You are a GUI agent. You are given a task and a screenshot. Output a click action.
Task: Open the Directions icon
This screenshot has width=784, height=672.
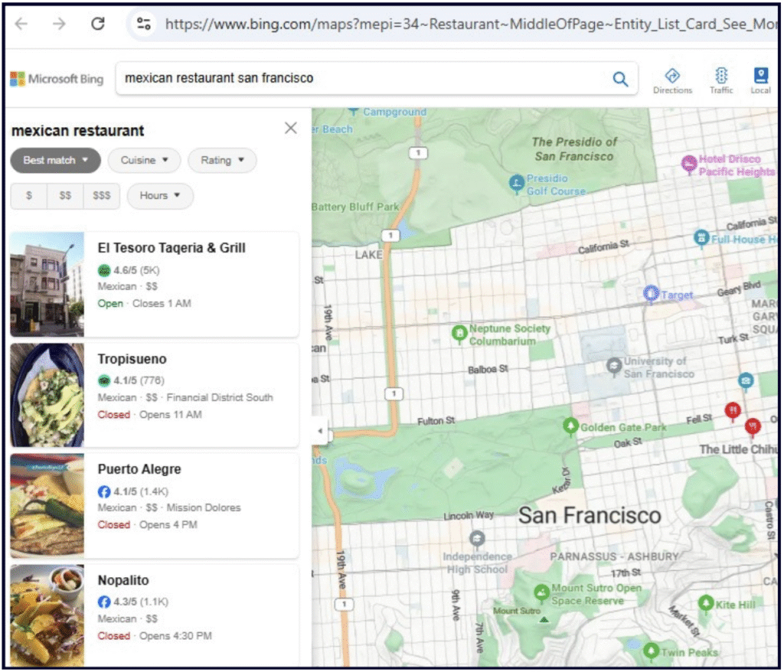[x=672, y=76]
